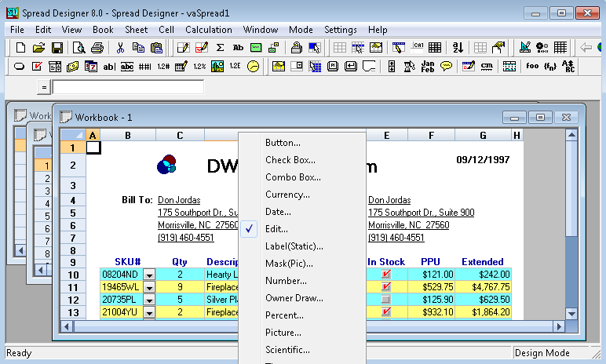Image resolution: width=606 pixels, height=364 pixels.
Task: Toggle In Stock checkbox for SKU 08204ND
Action: coord(385,274)
